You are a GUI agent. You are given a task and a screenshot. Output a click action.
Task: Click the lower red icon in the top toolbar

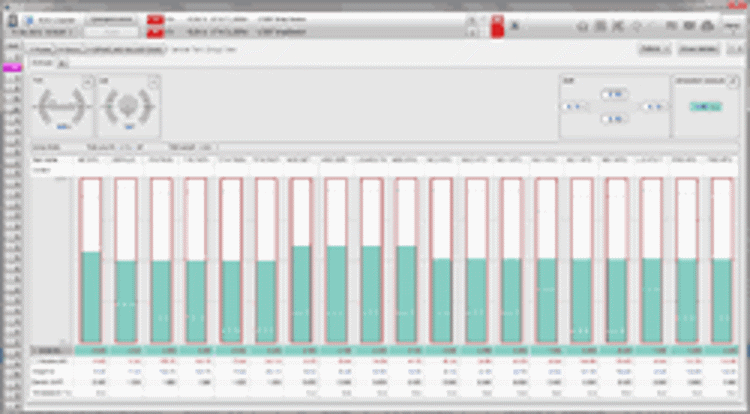tap(155, 31)
